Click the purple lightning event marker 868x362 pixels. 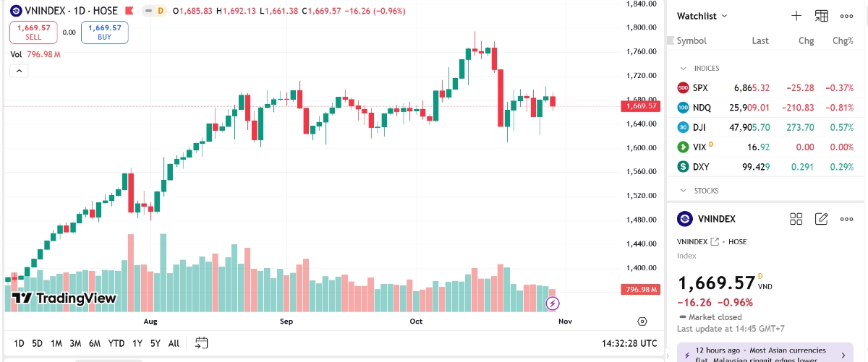(x=553, y=303)
